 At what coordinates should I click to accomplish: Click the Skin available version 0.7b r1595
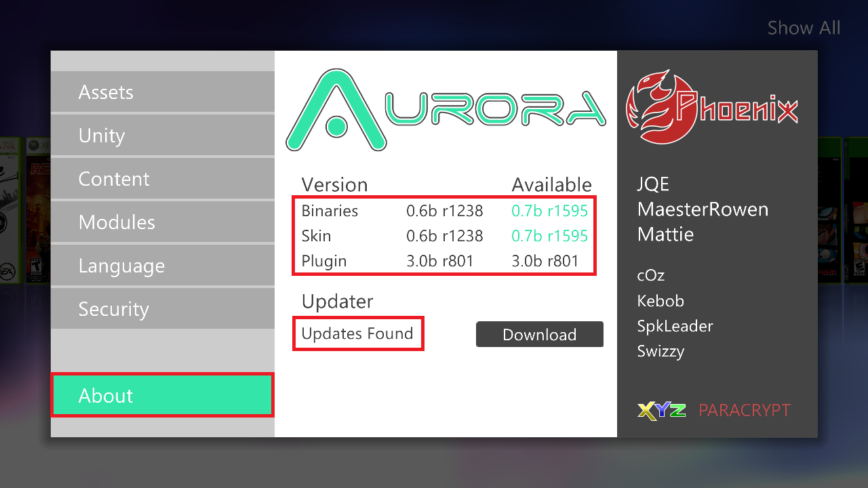pyautogui.click(x=550, y=236)
